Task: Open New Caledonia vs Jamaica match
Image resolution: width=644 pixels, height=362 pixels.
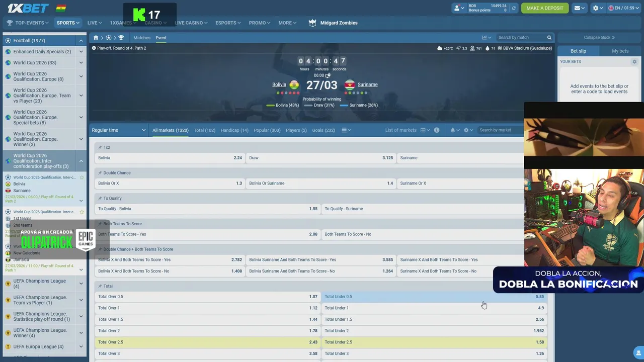Action: (43, 256)
